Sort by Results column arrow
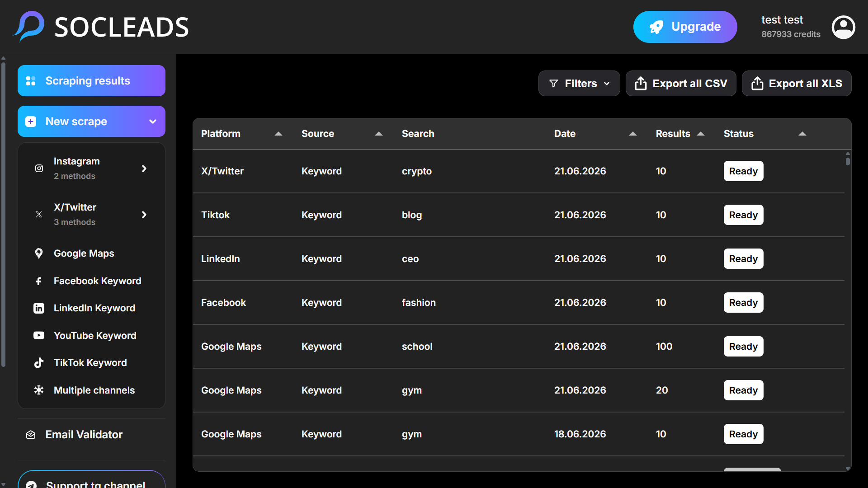The image size is (868, 488). [701, 134]
